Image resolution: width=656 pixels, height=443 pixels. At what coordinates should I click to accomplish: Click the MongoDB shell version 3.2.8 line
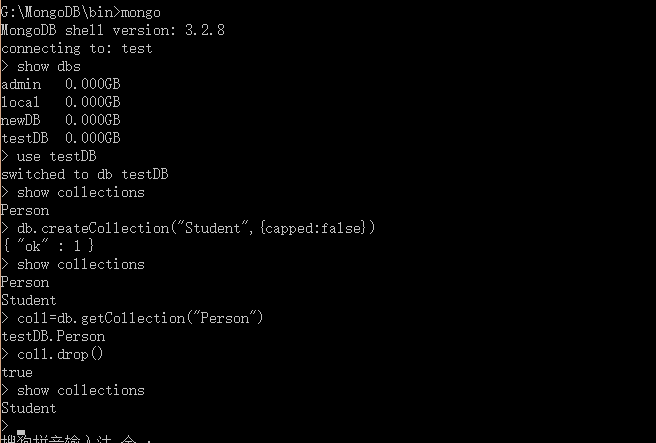[112, 30]
